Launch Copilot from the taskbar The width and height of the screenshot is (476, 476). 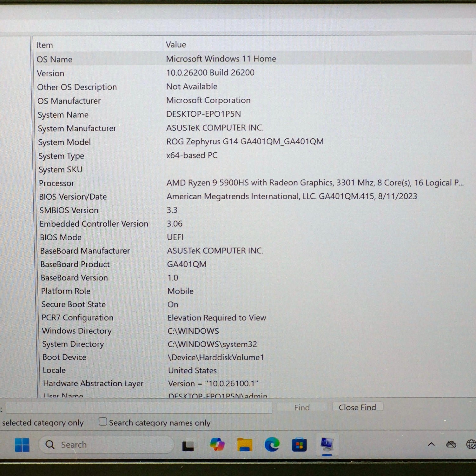[217, 445]
